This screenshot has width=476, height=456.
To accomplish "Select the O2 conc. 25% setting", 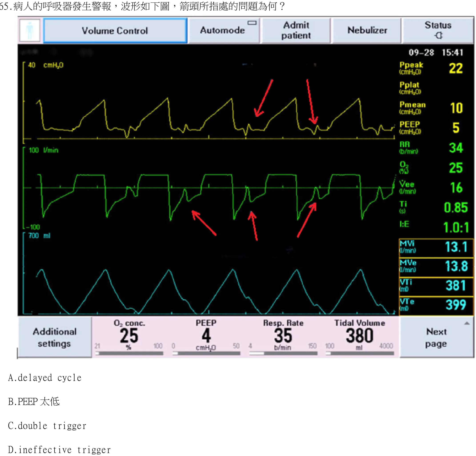I will (129, 337).
